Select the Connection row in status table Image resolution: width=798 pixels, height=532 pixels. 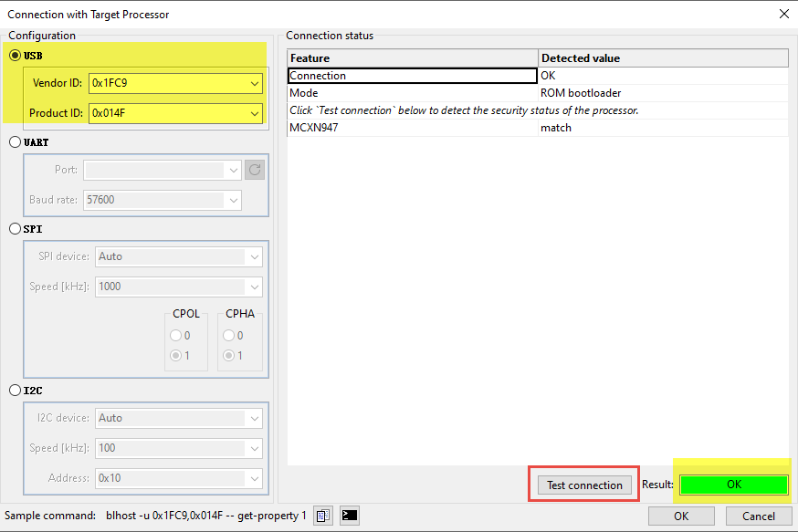[x=411, y=75]
